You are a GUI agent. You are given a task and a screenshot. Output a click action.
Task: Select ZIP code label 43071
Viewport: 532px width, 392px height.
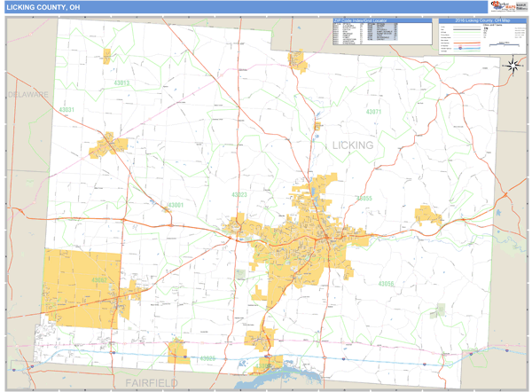point(373,113)
